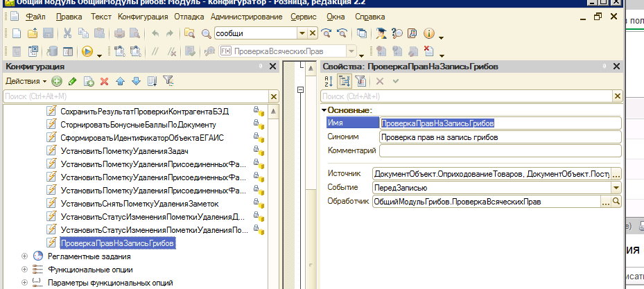This screenshot has height=289, width=644.
Task: Expand Параметры функциональных опций tree node
Action: click(x=24, y=283)
